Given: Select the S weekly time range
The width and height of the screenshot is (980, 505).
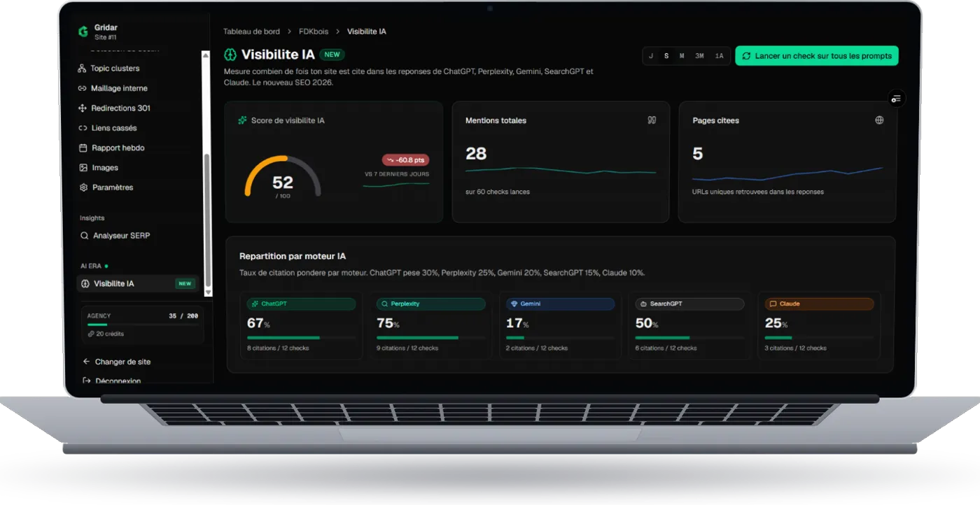Looking at the screenshot, I should 666,56.
